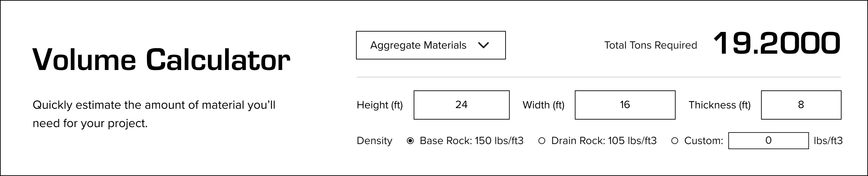The image size is (868, 176).
Task: Click the "Drain Rock: 105 lbs/ft3" label text
Action: coord(604,141)
